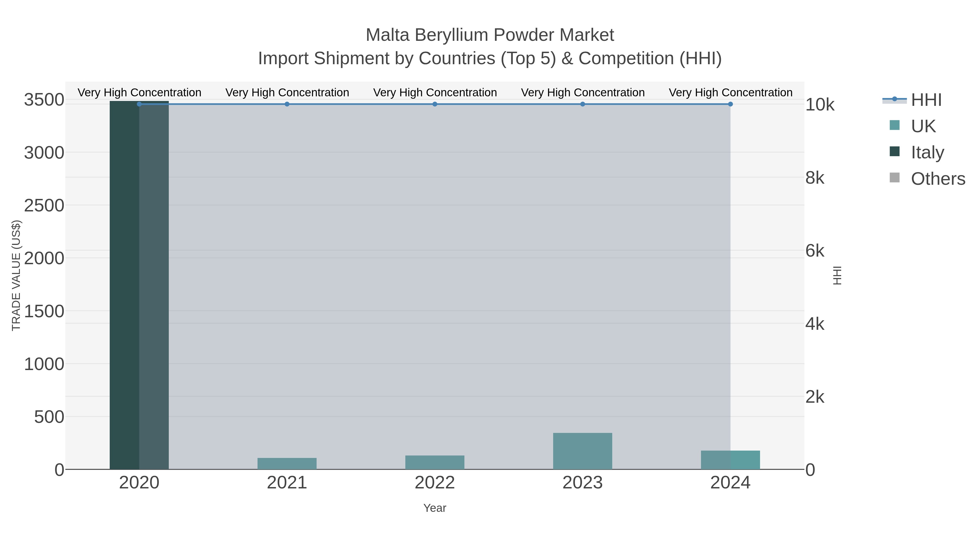Click the HHI data point for 2020
The image size is (980, 551).
coord(139,104)
